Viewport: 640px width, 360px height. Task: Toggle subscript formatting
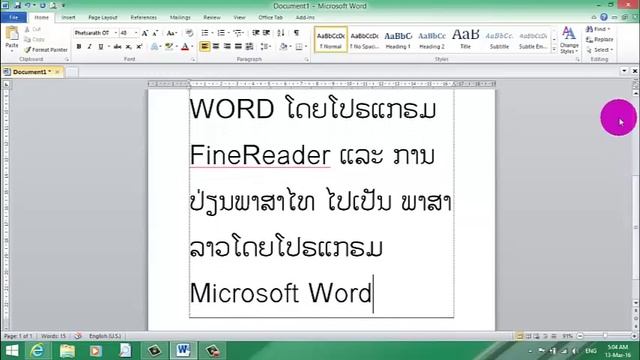point(129,47)
